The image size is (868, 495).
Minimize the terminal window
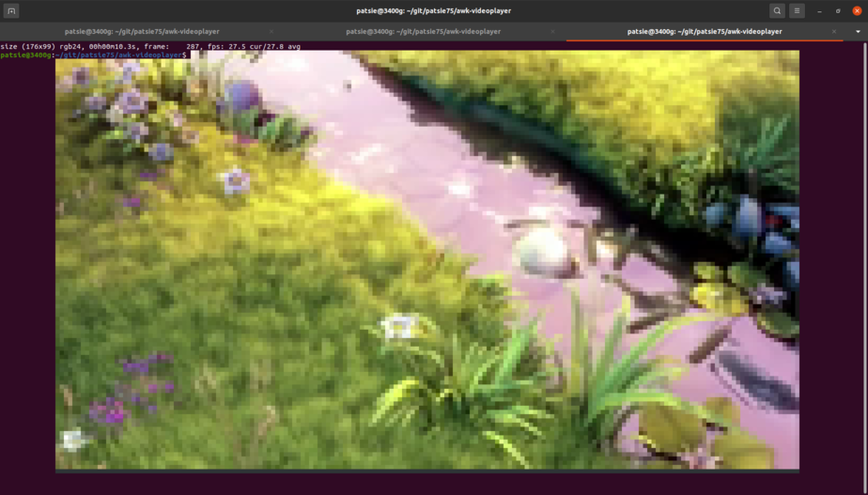(x=819, y=11)
